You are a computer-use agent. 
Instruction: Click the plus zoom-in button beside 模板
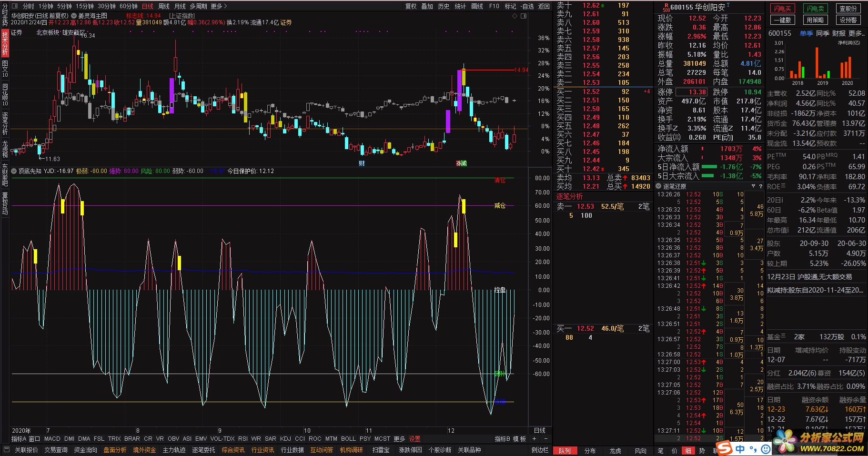click(534, 439)
